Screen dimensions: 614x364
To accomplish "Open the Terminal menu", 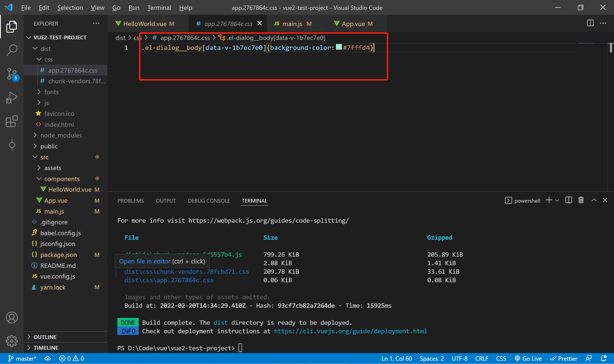I will click(x=159, y=8).
